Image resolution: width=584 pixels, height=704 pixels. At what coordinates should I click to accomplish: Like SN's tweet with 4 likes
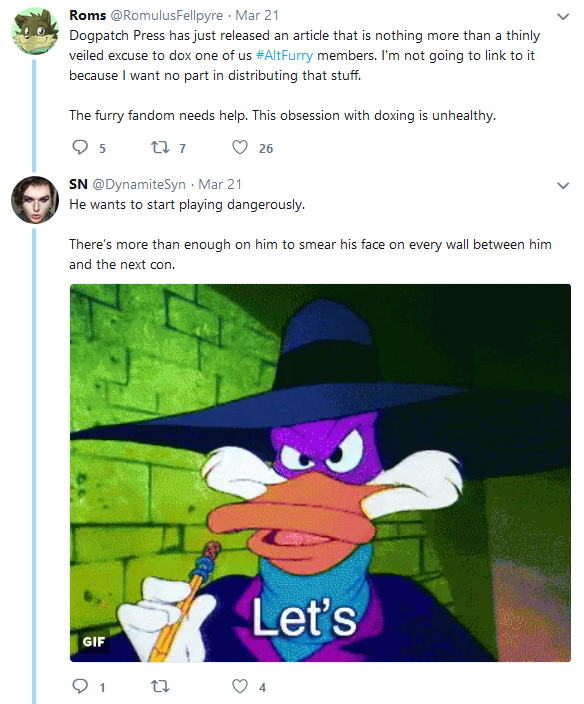240,686
